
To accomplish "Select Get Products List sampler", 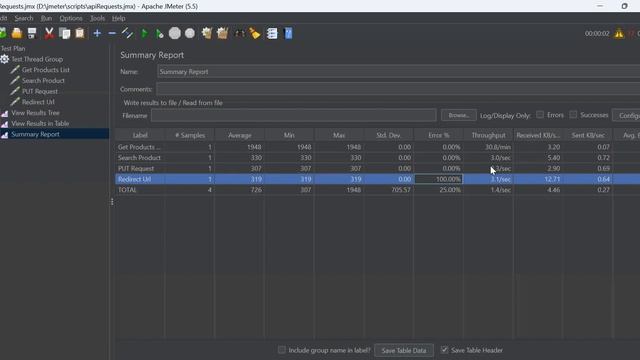I will (x=45, y=70).
